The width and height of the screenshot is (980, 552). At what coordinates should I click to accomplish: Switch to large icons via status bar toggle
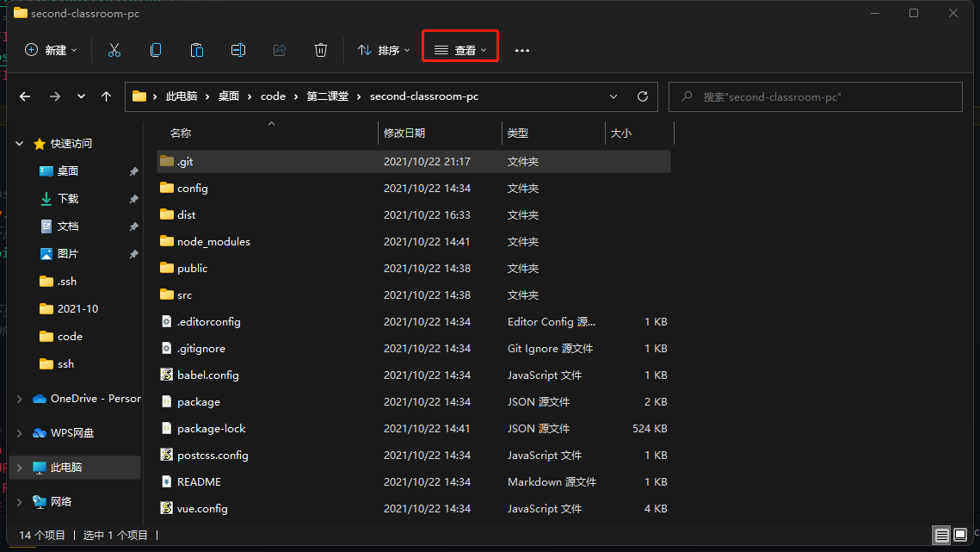pos(960,535)
